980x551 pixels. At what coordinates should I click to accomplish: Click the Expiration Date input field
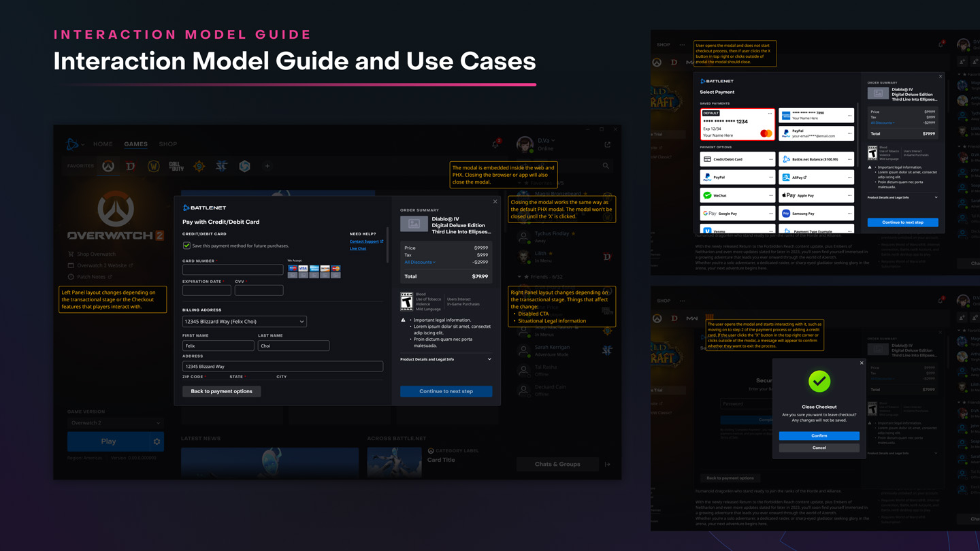pyautogui.click(x=207, y=290)
